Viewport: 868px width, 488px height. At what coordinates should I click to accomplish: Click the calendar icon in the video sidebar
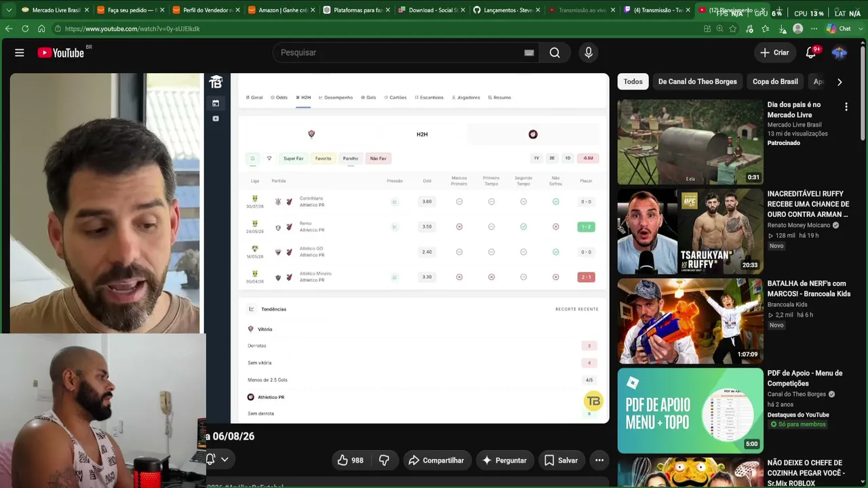(216, 103)
